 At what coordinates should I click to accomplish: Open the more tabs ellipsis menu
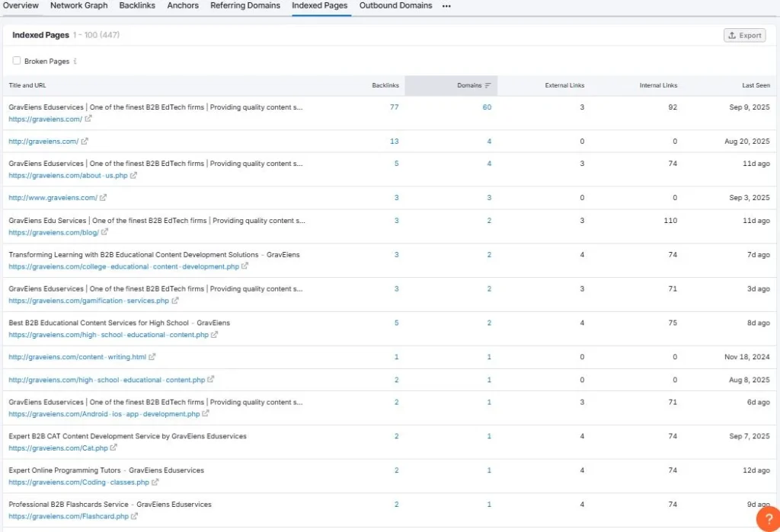(x=446, y=6)
